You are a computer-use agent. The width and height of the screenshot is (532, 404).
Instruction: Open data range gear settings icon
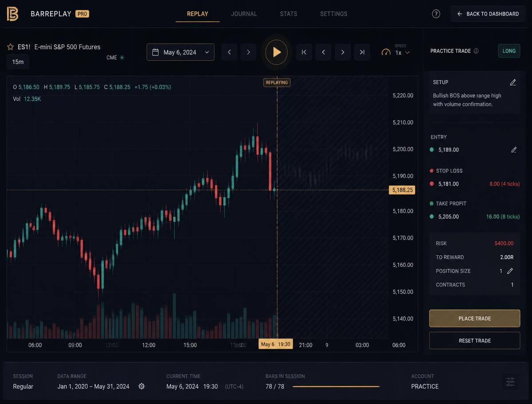coord(142,386)
